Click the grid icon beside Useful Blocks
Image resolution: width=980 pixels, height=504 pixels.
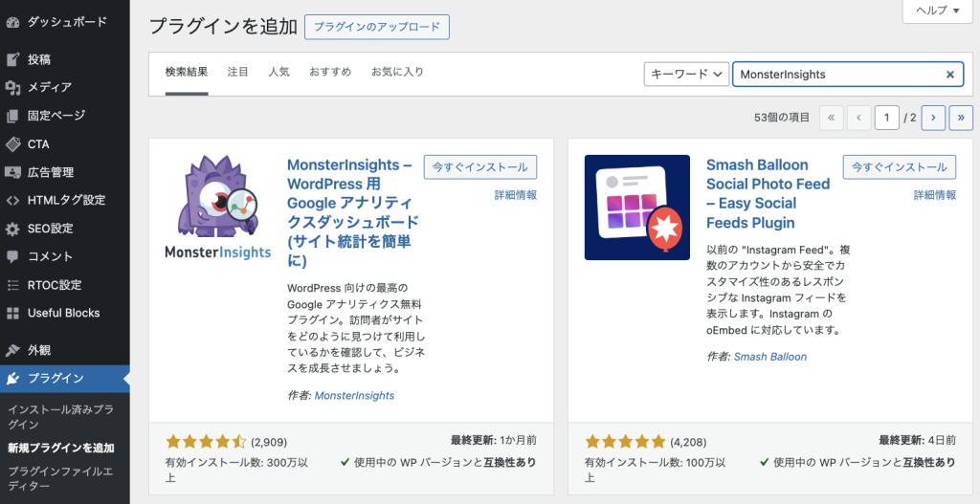(x=12, y=313)
